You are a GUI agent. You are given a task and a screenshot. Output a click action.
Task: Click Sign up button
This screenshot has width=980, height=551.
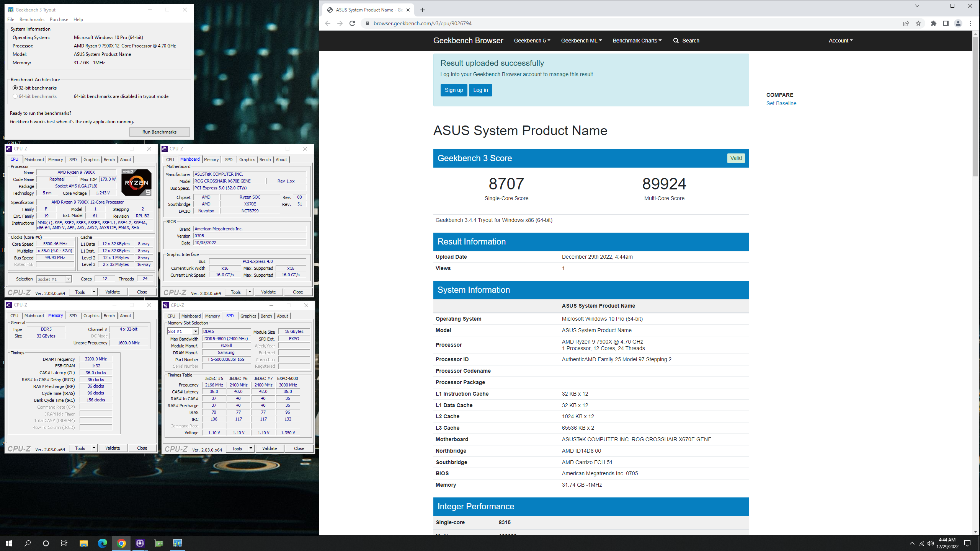pos(454,90)
